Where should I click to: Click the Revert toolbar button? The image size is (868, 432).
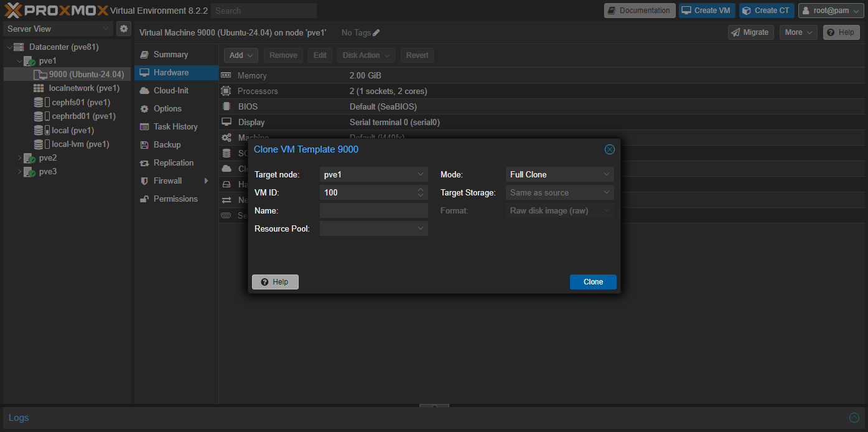tap(417, 55)
